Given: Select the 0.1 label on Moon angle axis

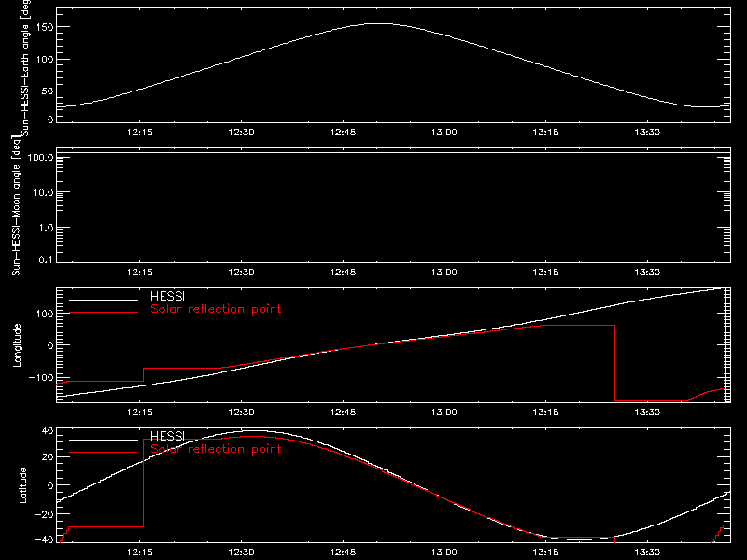Looking at the screenshot, I should click(x=46, y=259).
